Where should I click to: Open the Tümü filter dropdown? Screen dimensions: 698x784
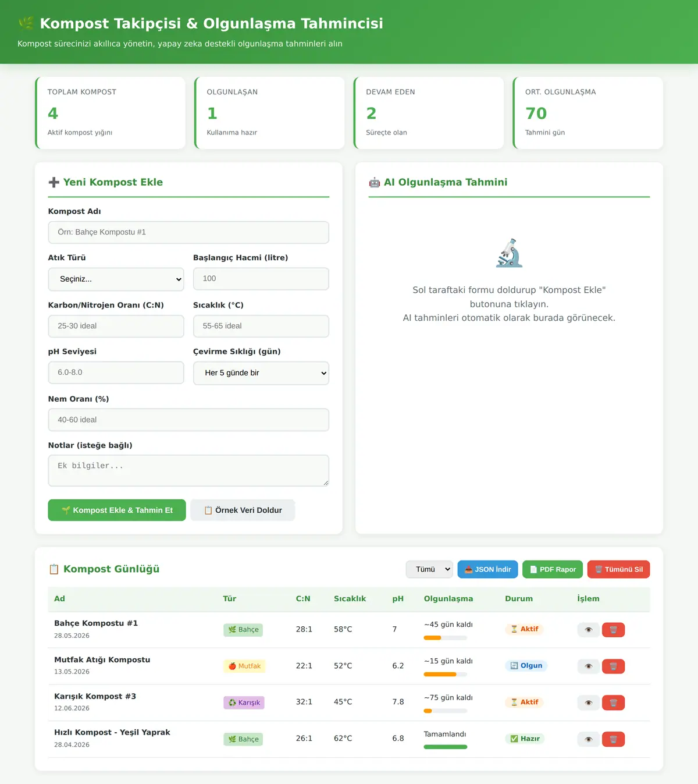tap(429, 569)
